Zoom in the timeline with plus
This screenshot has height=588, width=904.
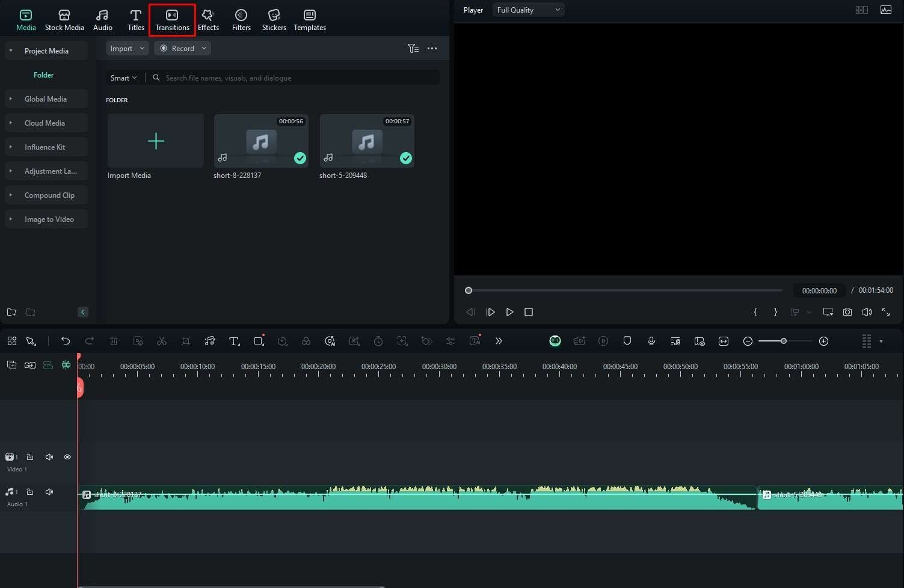click(x=824, y=341)
